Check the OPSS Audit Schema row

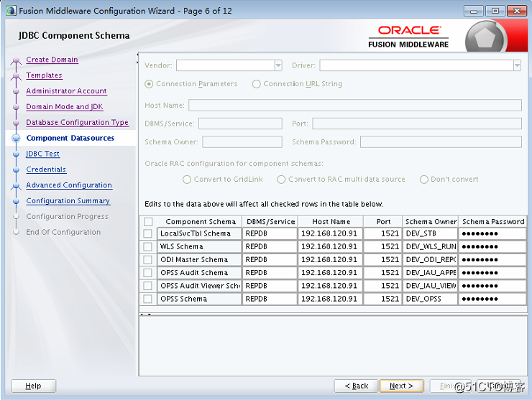tap(147, 273)
